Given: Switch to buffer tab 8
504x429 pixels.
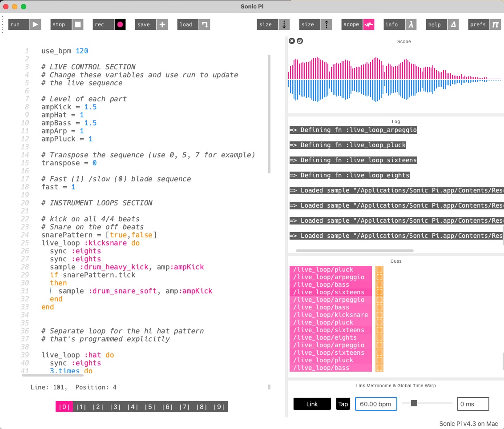Looking at the screenshot, I should pyautogui.click(x=202, y=407).
